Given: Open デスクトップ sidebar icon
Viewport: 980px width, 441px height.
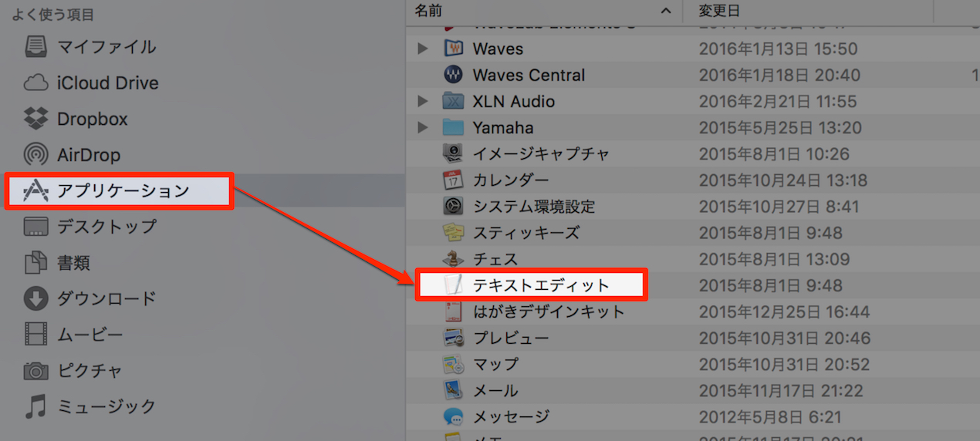Looking at the screenshot, I should [x=36, y=227].
